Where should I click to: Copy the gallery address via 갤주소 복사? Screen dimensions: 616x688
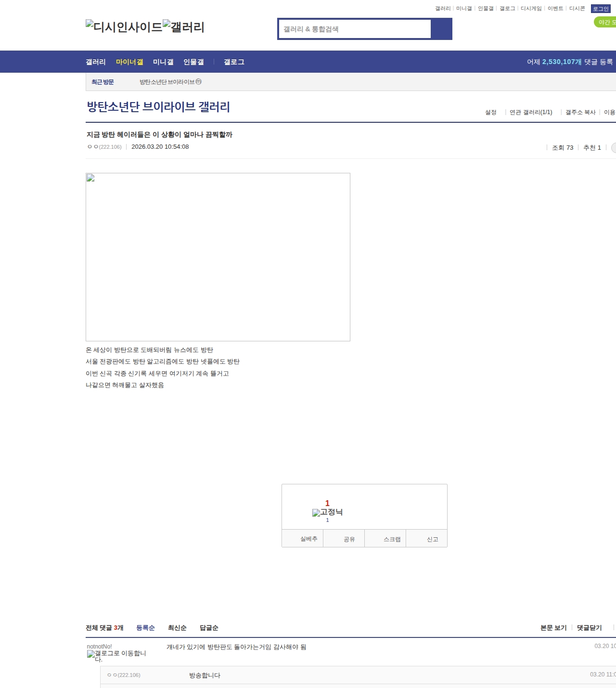580,112
